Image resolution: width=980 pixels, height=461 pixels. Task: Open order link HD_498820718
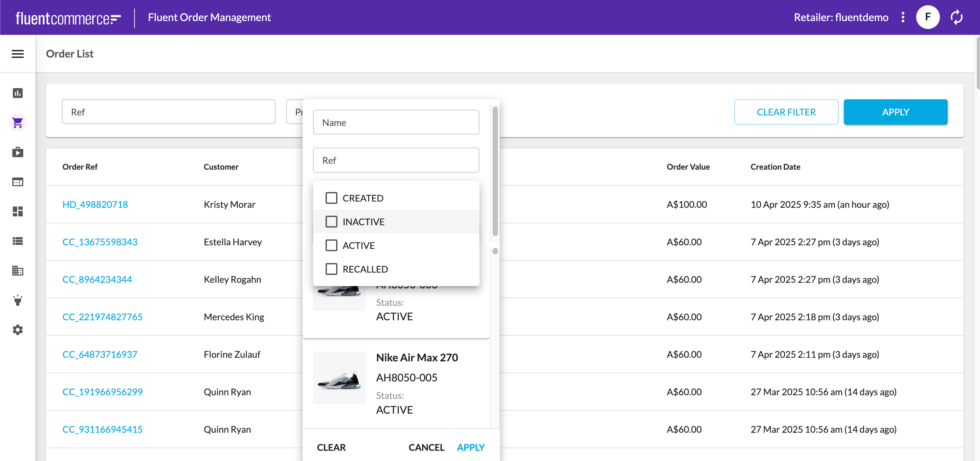click(x=95, y=204)
